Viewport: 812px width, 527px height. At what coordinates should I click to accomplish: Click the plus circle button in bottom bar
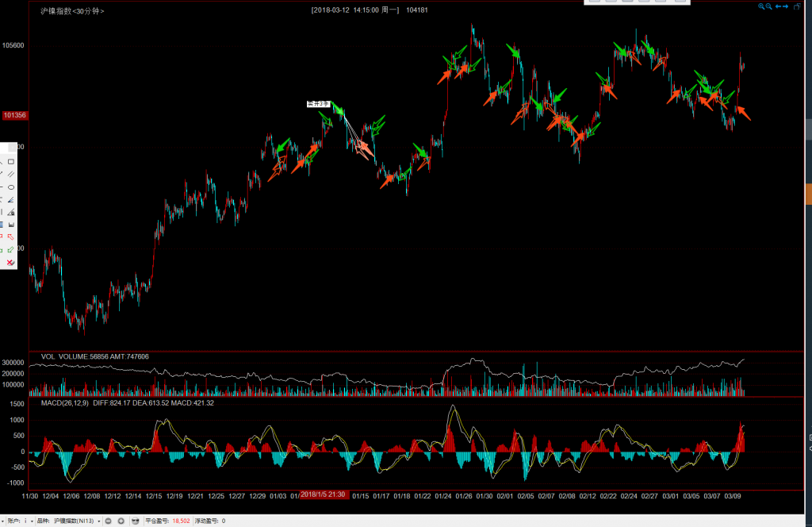(x=121, y=521)
